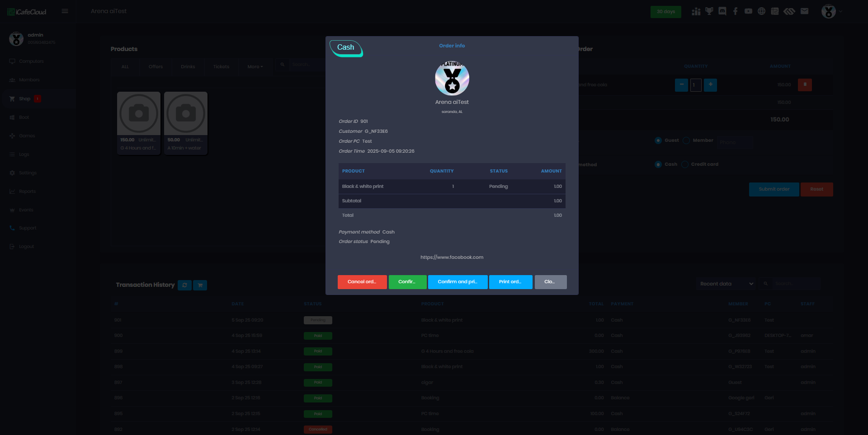Click the Products search magnifier icon
The width and height of the screenshot is (868, 435).
283,65
